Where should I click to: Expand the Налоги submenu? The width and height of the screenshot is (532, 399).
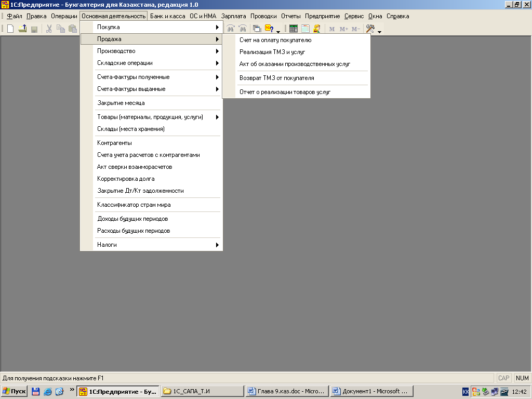click(x=151, y=245)
